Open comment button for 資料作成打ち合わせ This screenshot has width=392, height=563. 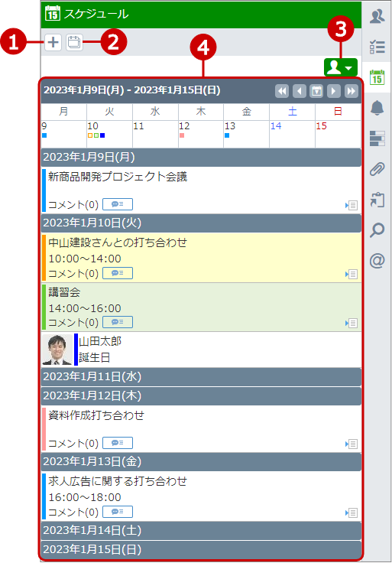click(118, 443)
